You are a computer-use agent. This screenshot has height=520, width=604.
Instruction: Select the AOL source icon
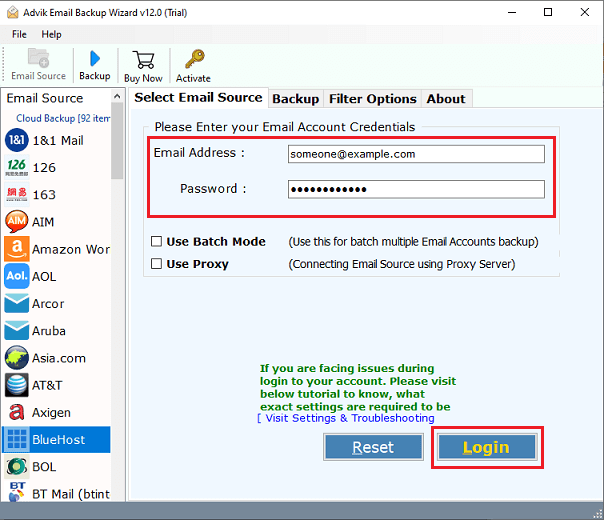click(x=17, y=276)
